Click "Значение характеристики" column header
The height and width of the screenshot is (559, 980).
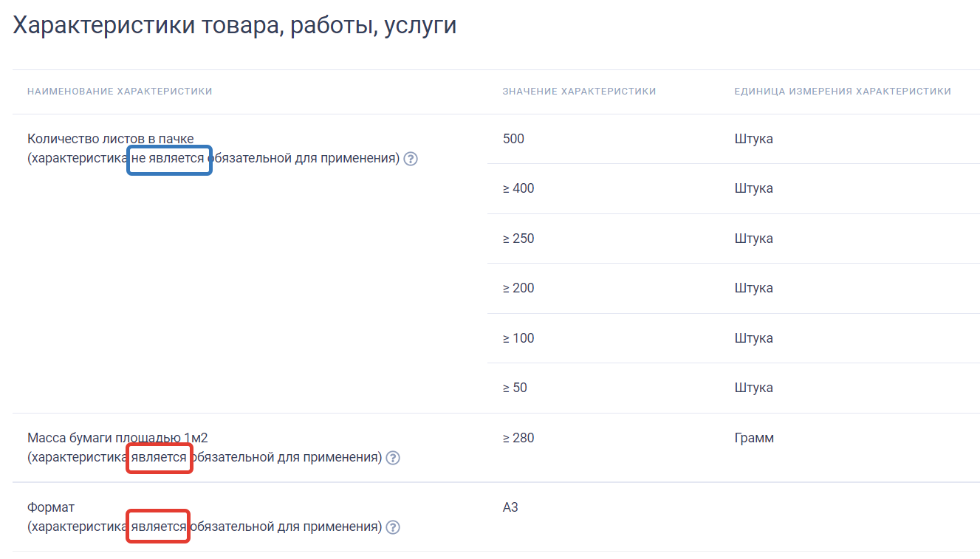pyautogui.click(x=579, y=92)
